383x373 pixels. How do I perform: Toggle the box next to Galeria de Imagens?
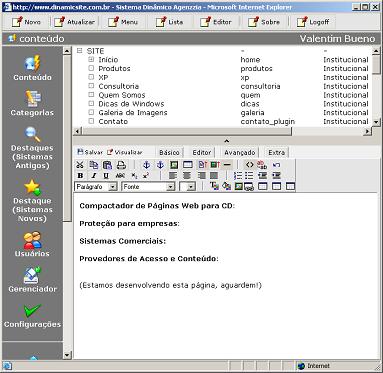point(91,112)
